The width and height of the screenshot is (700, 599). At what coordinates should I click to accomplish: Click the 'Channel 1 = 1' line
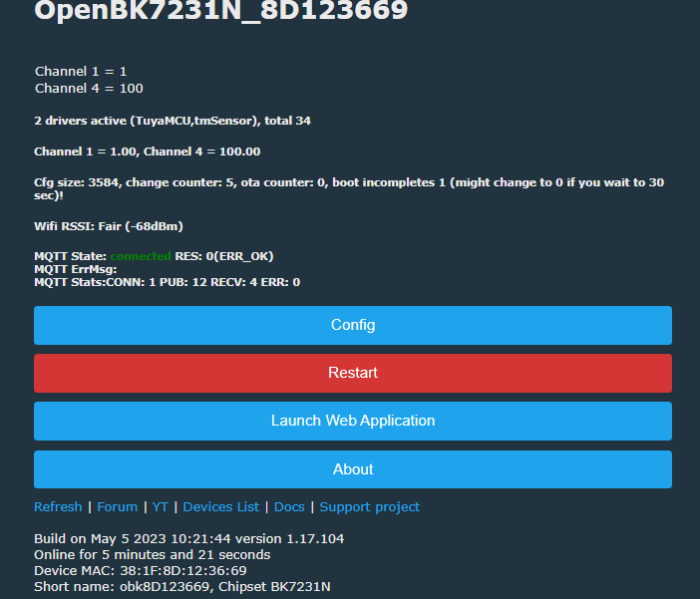point(81,72)
